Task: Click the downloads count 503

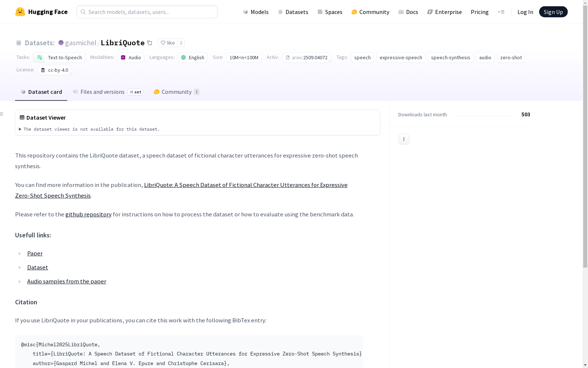Action: click(526, 114)
